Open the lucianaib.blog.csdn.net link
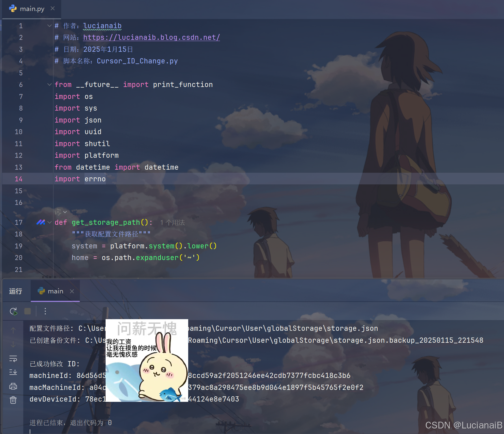Screen dimensions: 504x434 151,37
